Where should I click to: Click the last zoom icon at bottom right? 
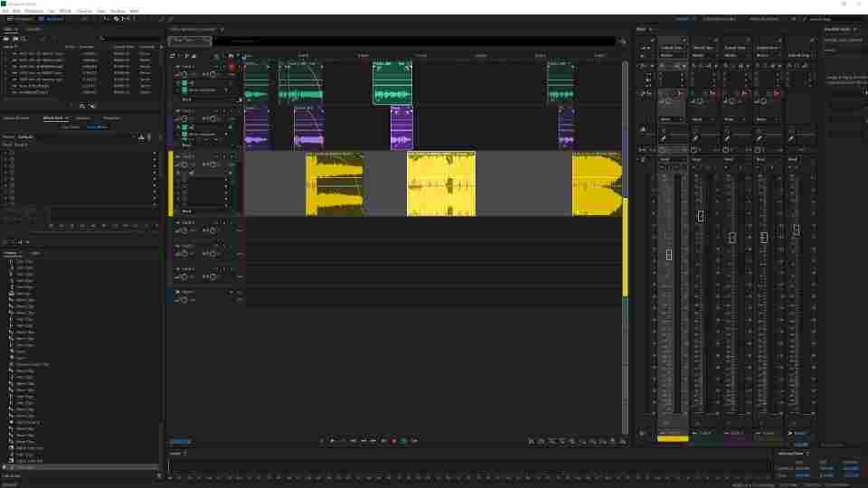click(x=623, y=441)
